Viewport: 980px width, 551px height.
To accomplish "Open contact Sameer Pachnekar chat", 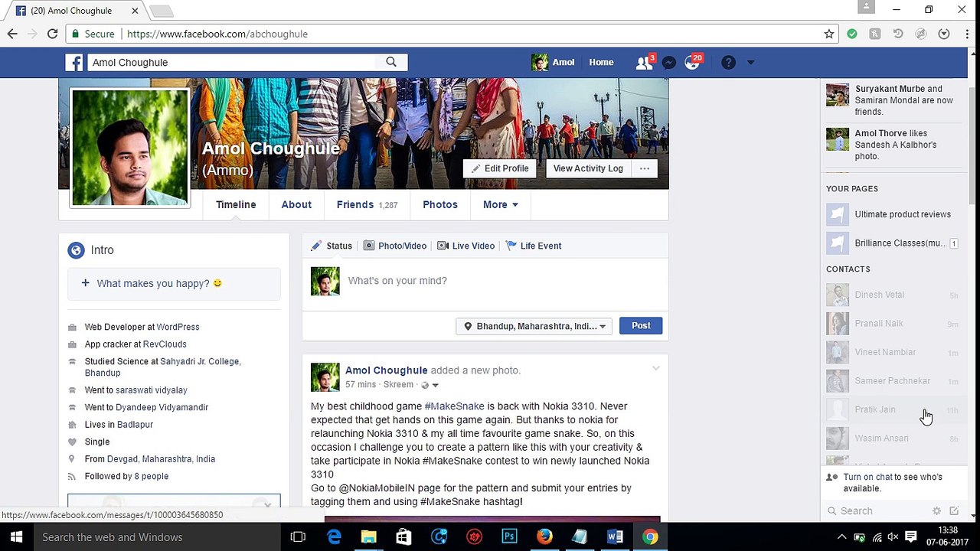I will [892, 381].
